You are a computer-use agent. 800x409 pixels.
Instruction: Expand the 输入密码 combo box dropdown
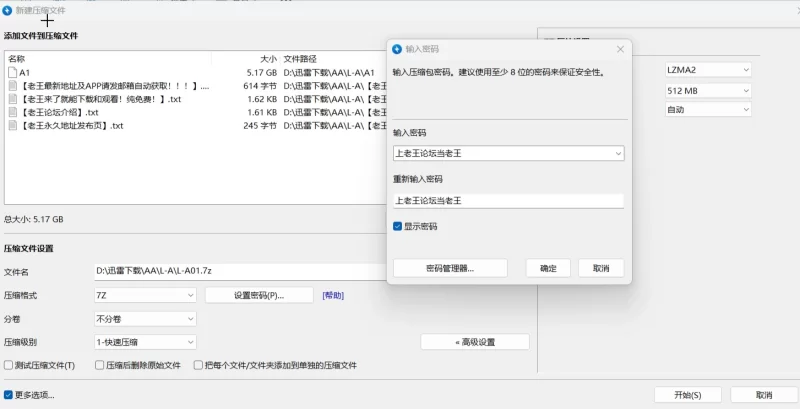pyautogui.click(x=617, y=153)
